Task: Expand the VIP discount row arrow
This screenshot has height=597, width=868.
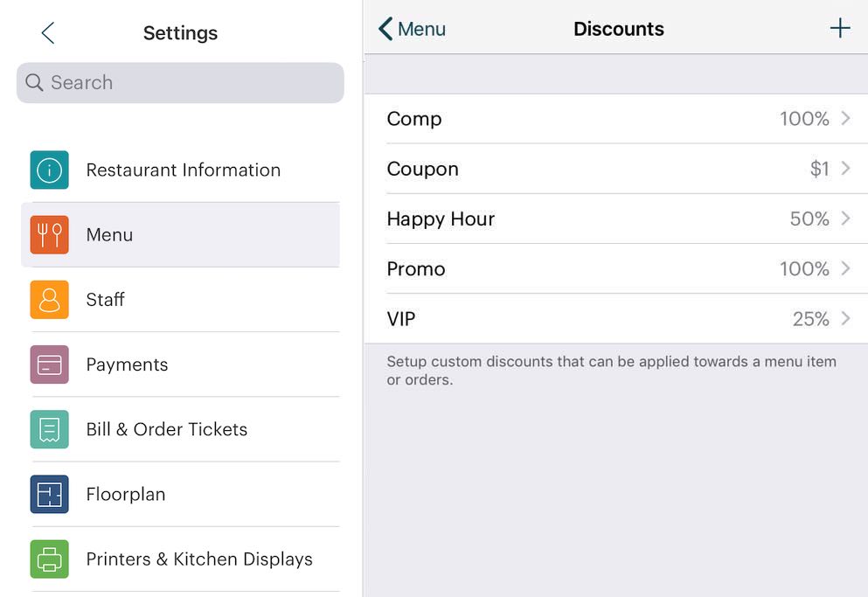Action: click(x=845, y=318)
